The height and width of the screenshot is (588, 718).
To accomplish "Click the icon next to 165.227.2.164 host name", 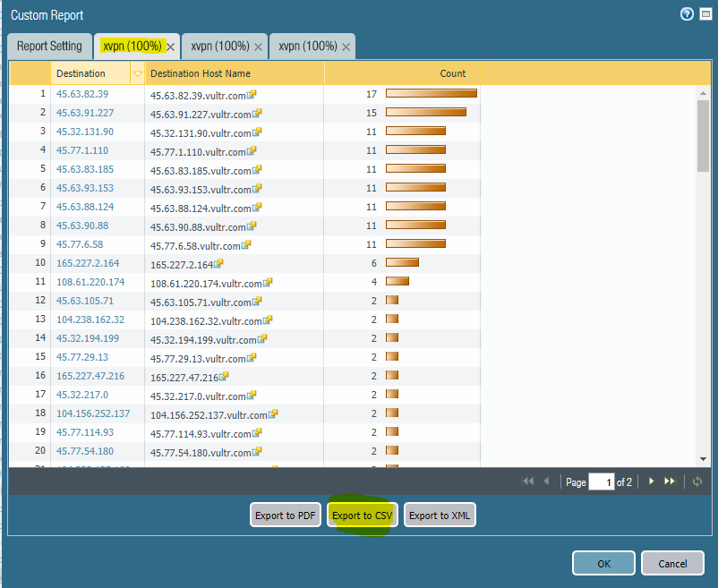I will point(218,263).
